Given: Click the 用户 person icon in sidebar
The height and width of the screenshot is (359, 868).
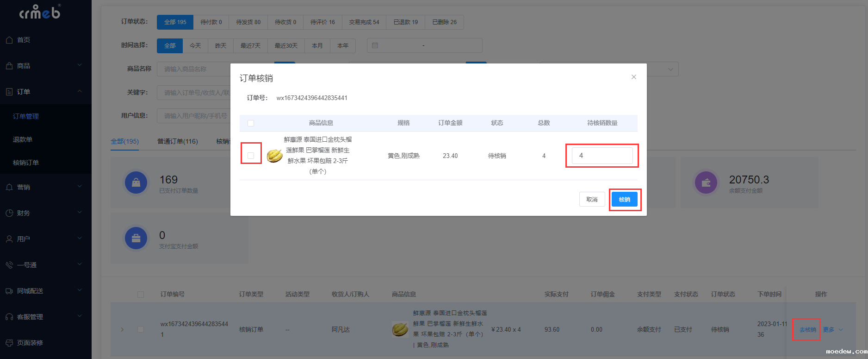Looking at the screenshot, I should click(9, 239).
